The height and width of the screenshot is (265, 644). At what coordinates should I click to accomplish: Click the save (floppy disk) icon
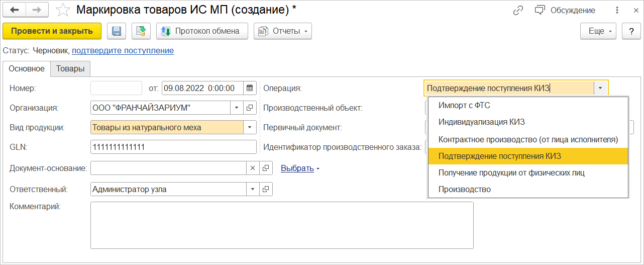[117, 31]
